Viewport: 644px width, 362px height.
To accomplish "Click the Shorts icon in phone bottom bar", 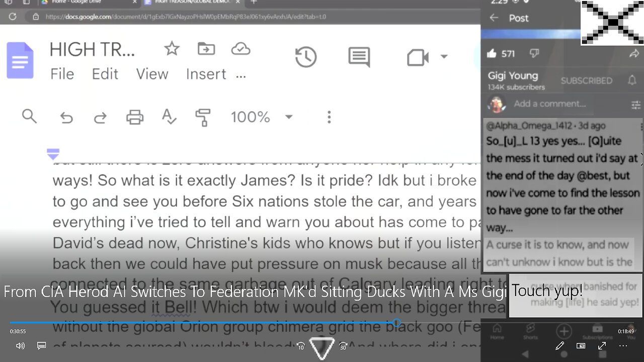I will (530, 331).
